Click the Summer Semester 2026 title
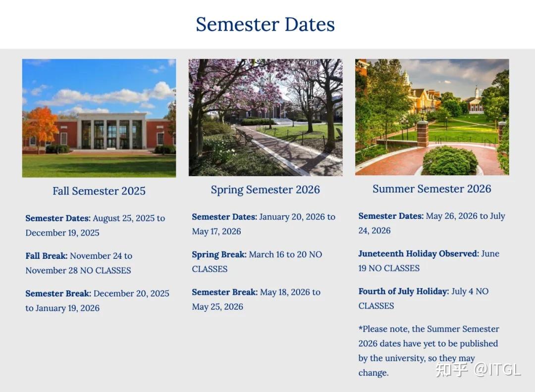This screenshot has height=392, width=535. 432,189
